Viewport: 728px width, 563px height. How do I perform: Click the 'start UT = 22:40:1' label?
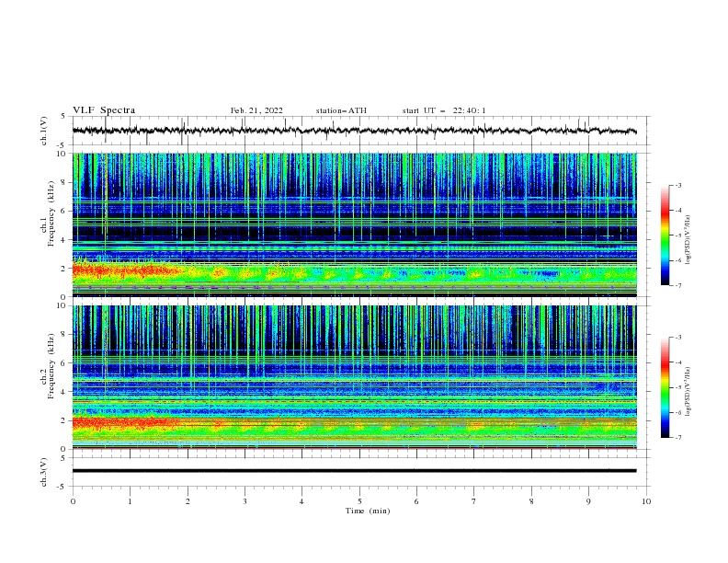(x=444, y=110)
